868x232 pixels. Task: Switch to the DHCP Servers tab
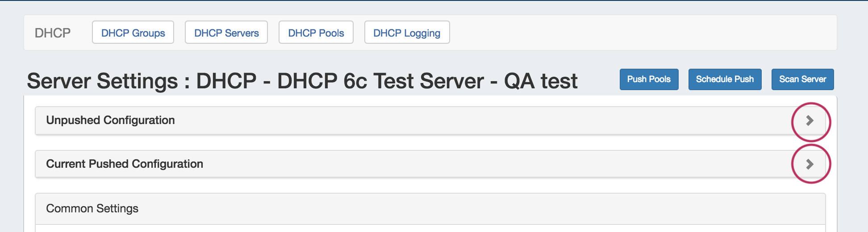click(x=226, y=33)
